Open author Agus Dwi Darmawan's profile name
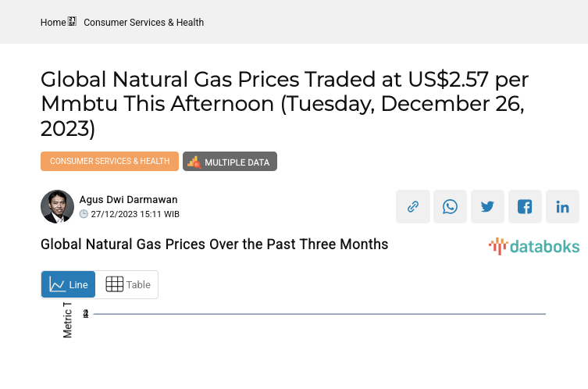The width and height of the screenshot is (588, 389). 128,200
